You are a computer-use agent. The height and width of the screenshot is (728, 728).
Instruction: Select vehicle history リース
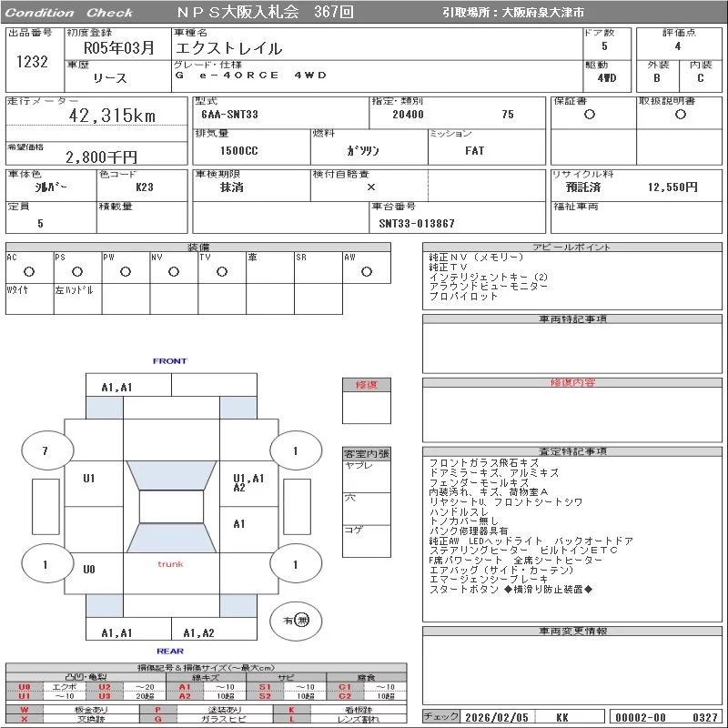coord(110,78)
